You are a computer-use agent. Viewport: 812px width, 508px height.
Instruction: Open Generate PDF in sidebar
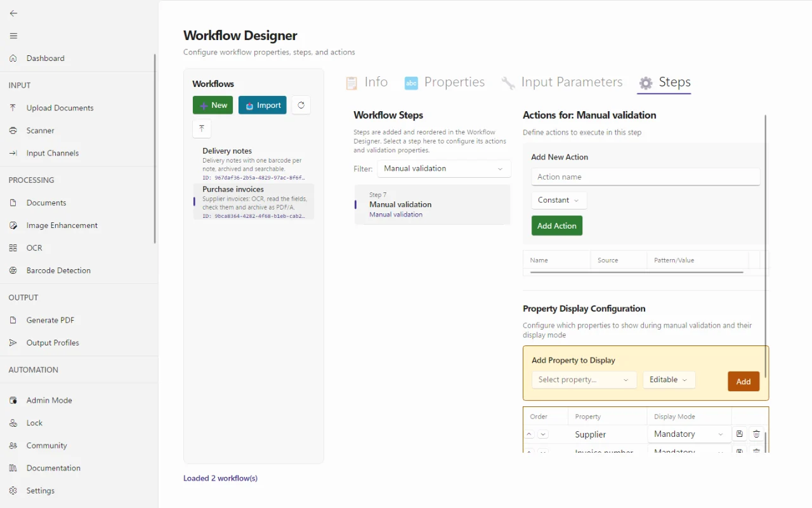[77, 320]
